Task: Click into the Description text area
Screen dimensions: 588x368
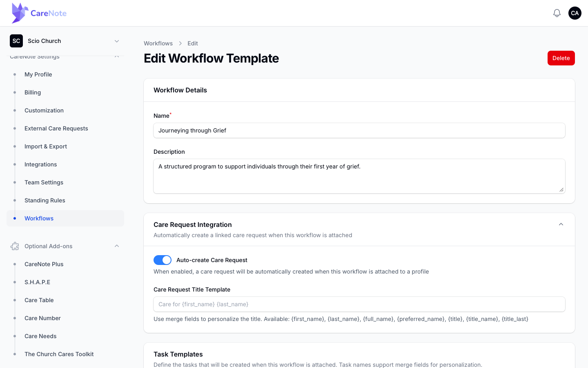Action: (359, 176)
